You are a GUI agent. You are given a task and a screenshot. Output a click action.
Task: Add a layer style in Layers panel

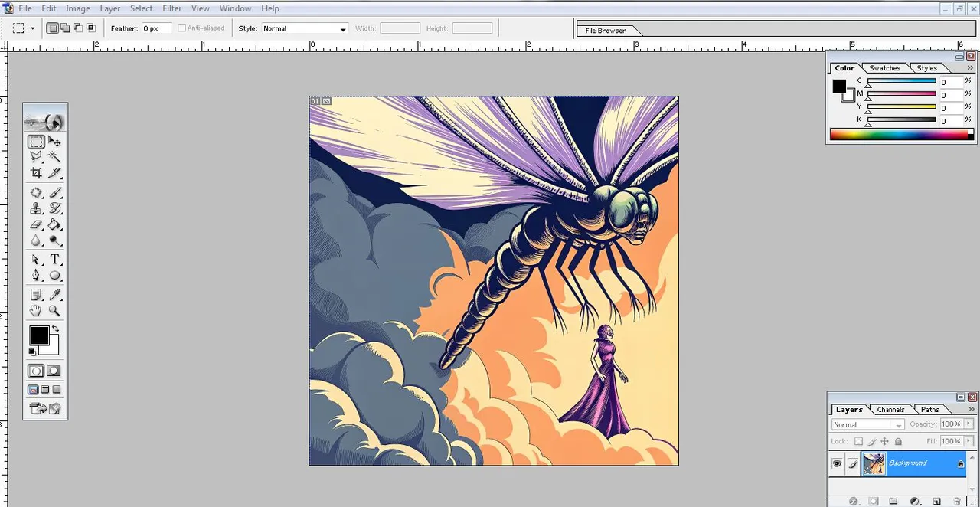[854, 502]
